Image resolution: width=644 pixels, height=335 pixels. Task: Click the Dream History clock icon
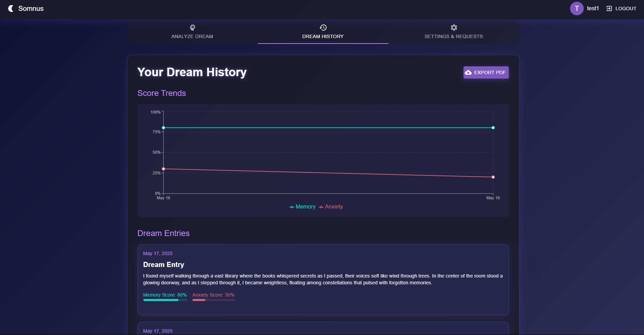323,28
